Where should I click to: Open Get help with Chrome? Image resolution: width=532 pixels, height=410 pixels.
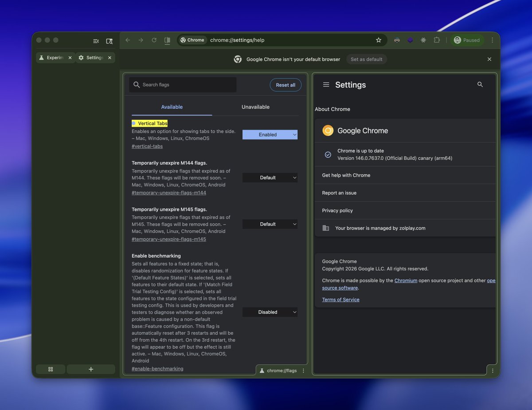[405, 175]
